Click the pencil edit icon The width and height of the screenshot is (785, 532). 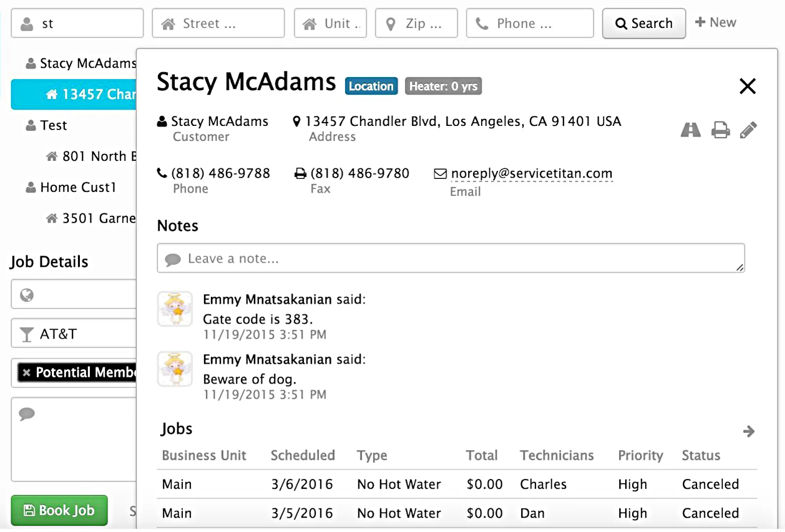748,130
